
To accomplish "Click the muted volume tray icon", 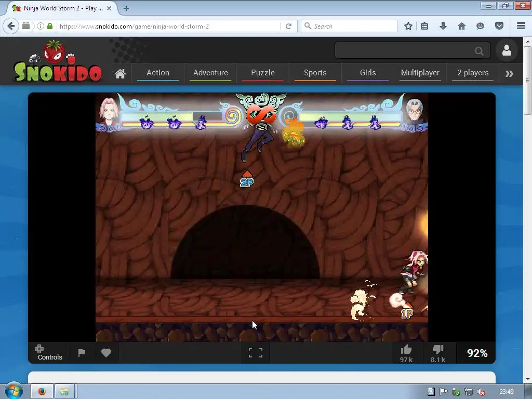I will click(x=481, y=392).
